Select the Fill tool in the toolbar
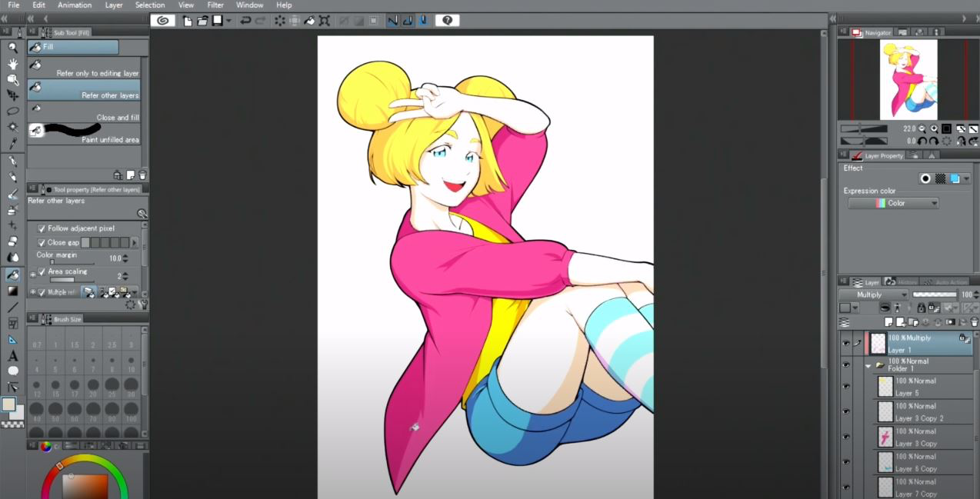The width and height of the screenshot is (980, 499). tap(12, 274)
